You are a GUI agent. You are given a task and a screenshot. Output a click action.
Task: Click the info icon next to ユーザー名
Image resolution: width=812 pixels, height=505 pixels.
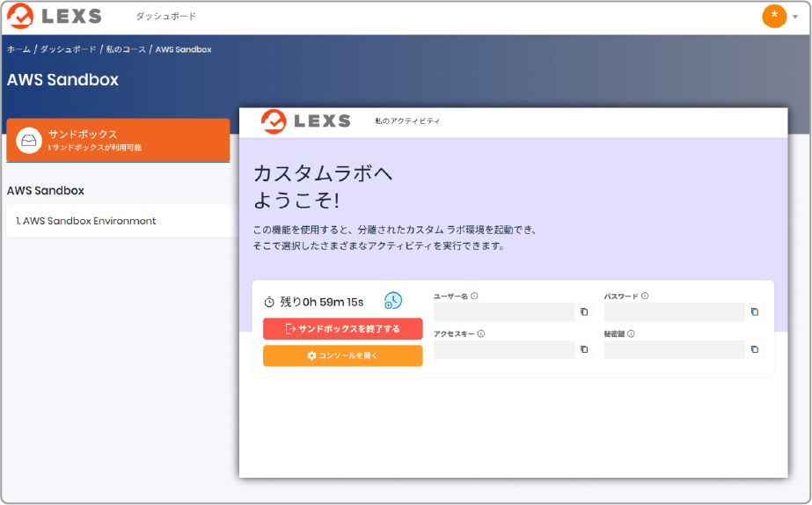(474, 296)
